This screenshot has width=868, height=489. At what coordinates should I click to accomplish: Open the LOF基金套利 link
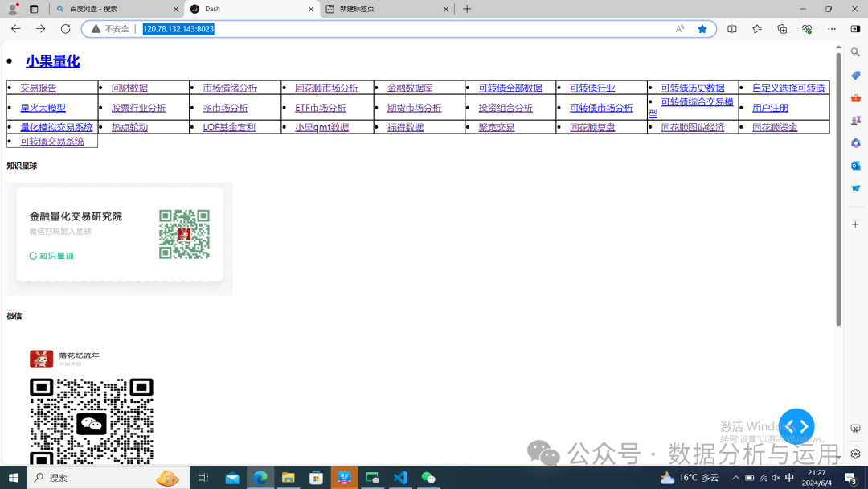pyautogui.click(x=229, y=127)
